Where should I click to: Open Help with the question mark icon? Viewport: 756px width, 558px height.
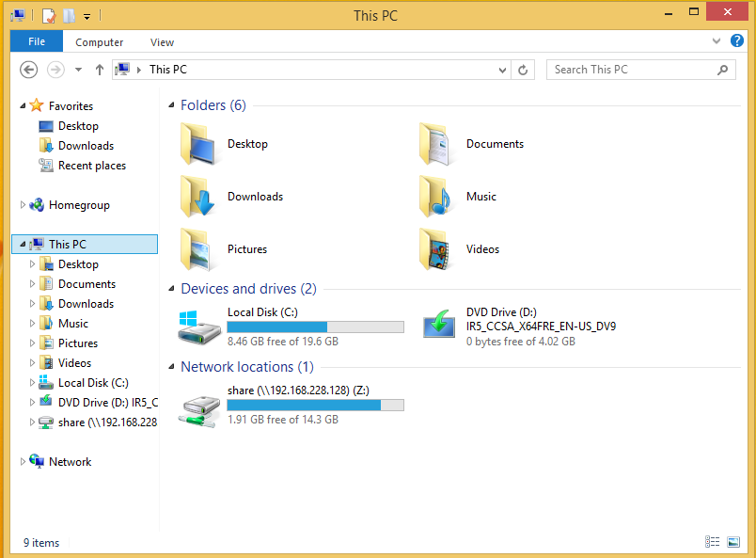[x=737, y=41]
